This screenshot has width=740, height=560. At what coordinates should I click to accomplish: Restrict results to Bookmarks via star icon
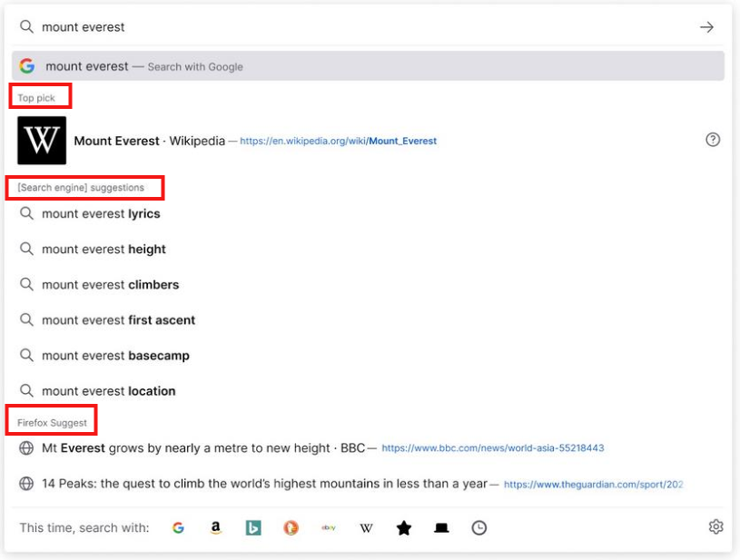point(403,527)
